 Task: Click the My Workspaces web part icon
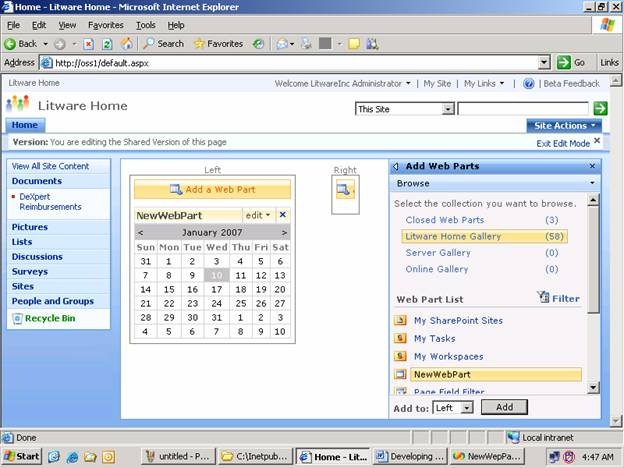tap(400, 356)
